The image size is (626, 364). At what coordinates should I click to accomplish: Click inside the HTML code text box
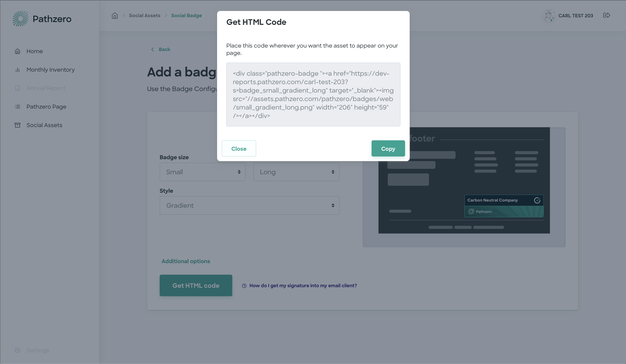pos(313,94)
